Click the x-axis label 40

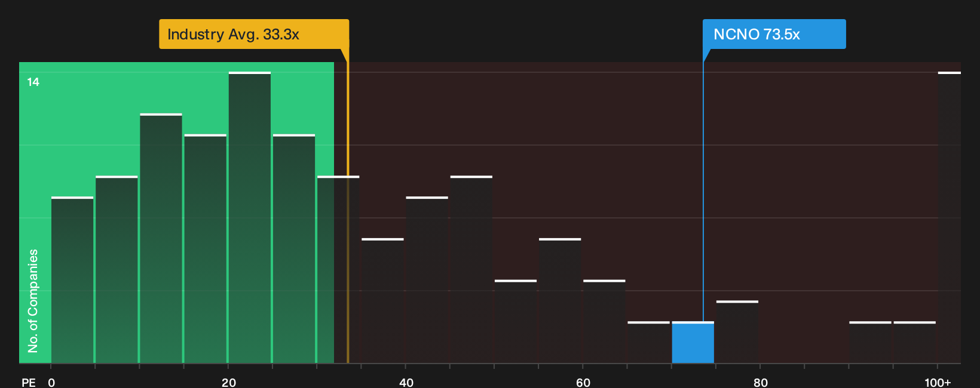[x=406, y=382]
